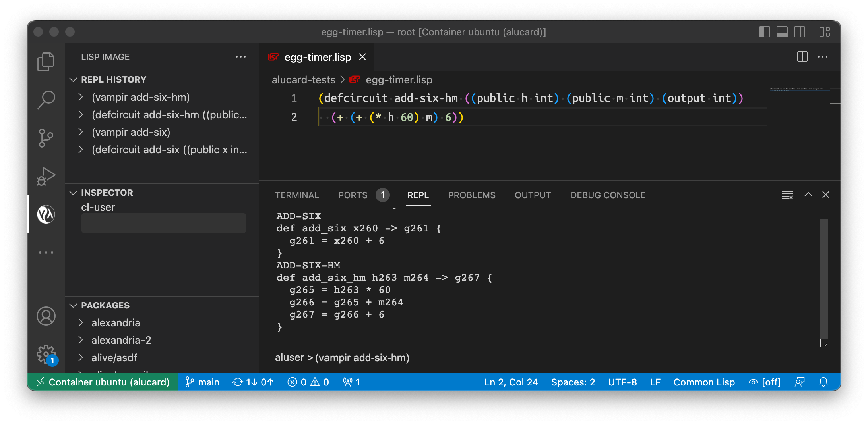Click line number 1 in the editor gutter
This screenshot has width=868, height=424.
point(294,98)
